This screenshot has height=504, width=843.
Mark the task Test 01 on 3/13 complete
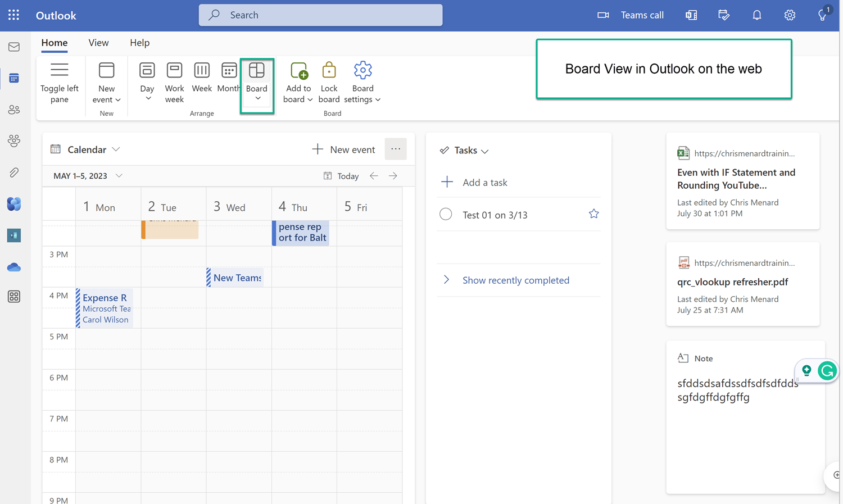pos(446,214)
